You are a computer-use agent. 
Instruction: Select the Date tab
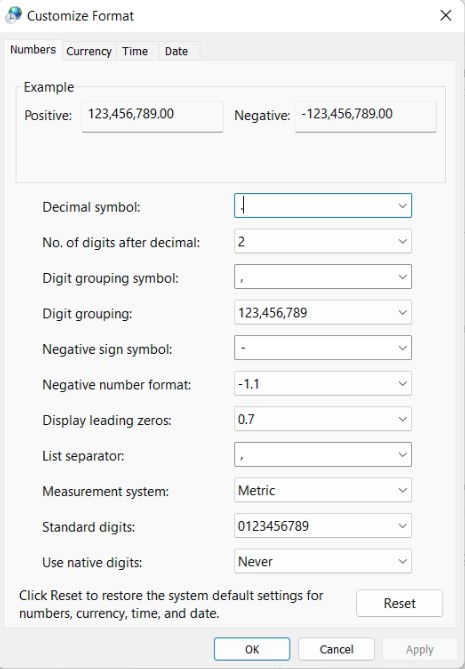176,51
